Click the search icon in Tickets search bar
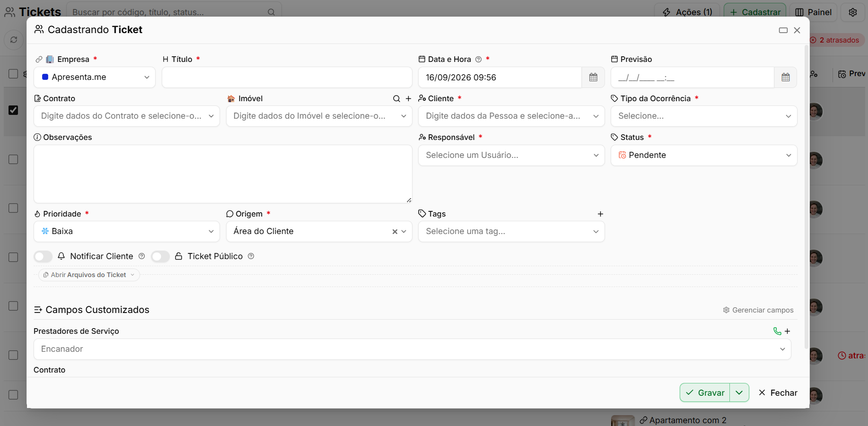Image resolution: width=868 pixels, height=426 pixels. point(271,12)
